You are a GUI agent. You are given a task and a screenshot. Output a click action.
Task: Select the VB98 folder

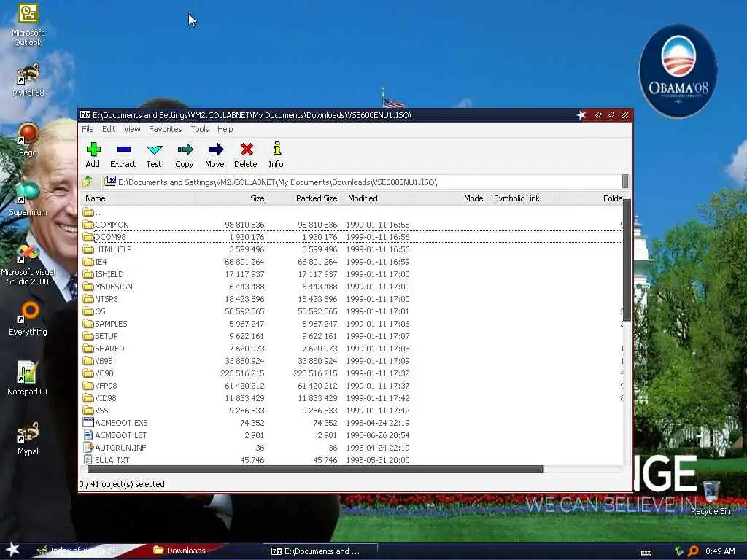[98, 360]
